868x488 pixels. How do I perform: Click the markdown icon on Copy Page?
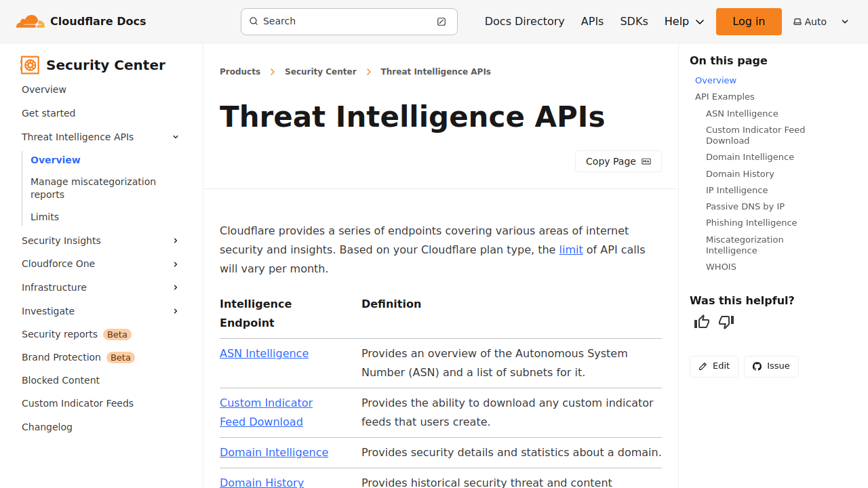[x=646, y=161]
